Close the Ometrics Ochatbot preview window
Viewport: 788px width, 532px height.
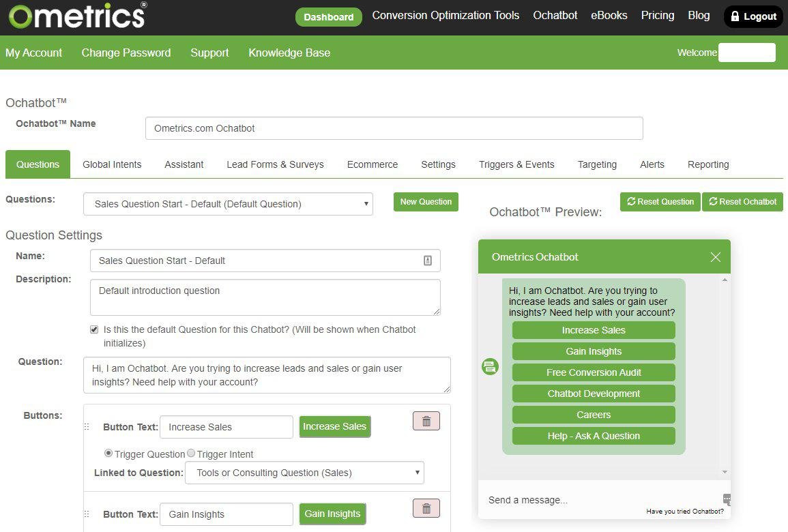(716, 257)
